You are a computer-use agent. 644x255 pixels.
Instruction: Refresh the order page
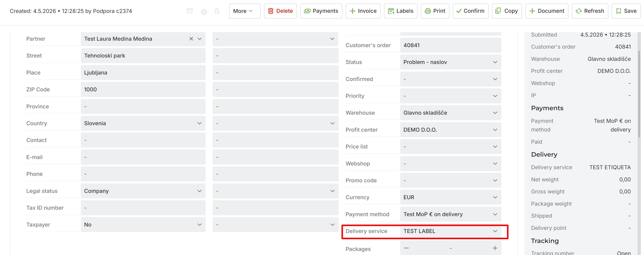pyautogui.click(x=590, y=11)
